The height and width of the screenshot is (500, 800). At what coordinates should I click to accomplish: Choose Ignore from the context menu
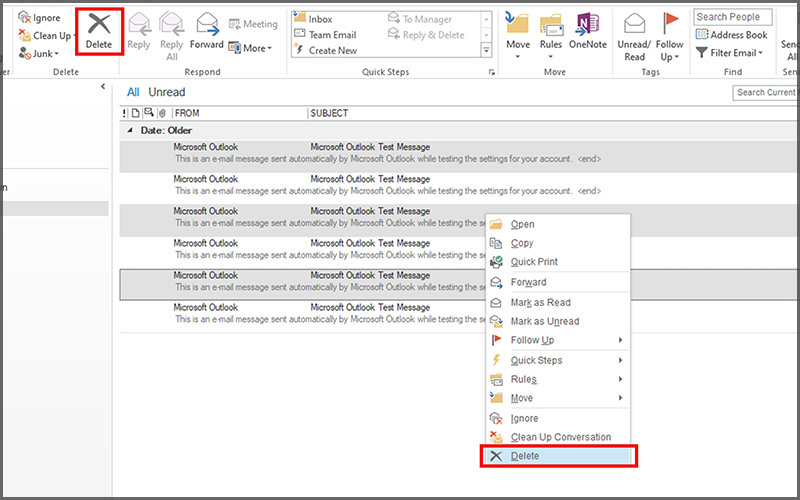pos(558,418)
